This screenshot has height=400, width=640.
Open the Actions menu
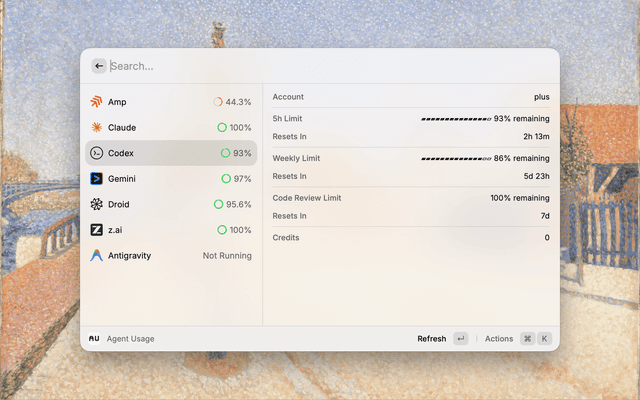tap(499, 339)
